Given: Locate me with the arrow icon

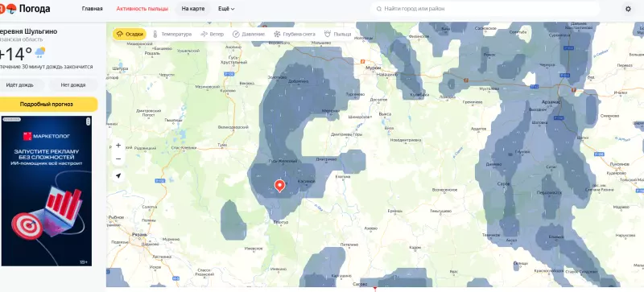Looking at the screenshot, I should pos(118,176).
